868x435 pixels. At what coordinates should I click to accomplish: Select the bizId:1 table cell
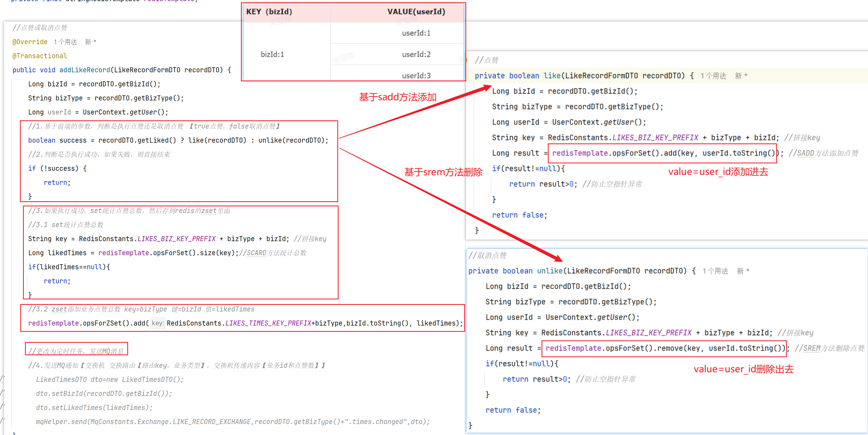[272, 54]
